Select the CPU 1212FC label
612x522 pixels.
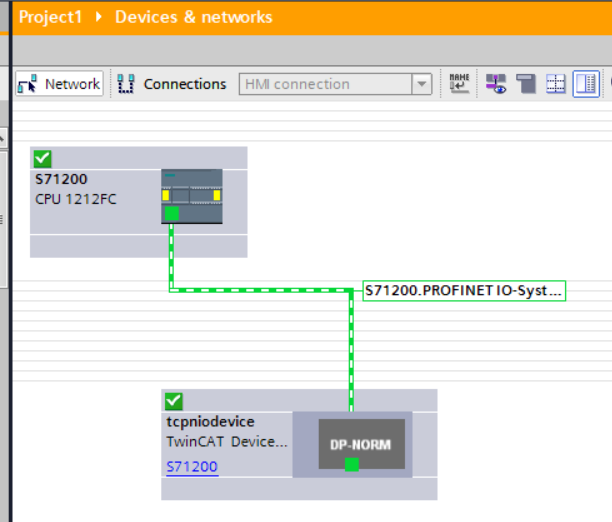coord(76,199)
